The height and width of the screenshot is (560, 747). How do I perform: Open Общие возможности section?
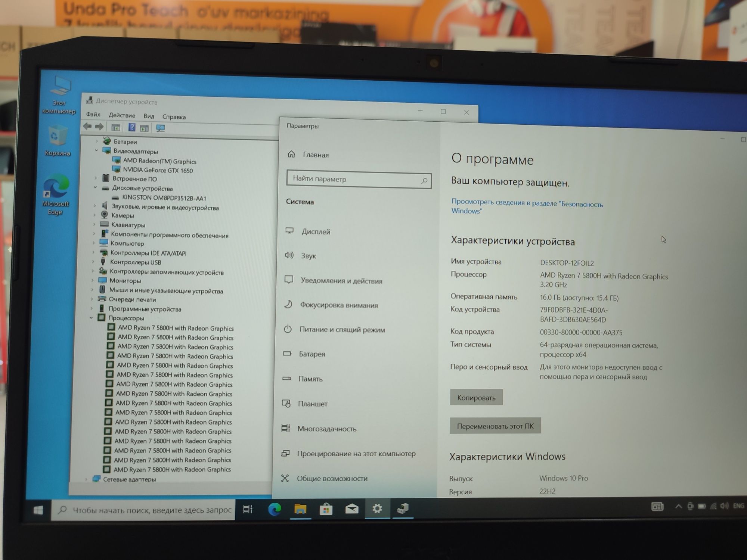(324, 478)
